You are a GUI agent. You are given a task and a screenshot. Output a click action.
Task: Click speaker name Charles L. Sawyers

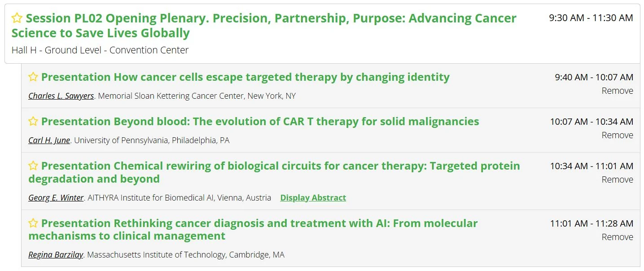[x=61, y=96]
